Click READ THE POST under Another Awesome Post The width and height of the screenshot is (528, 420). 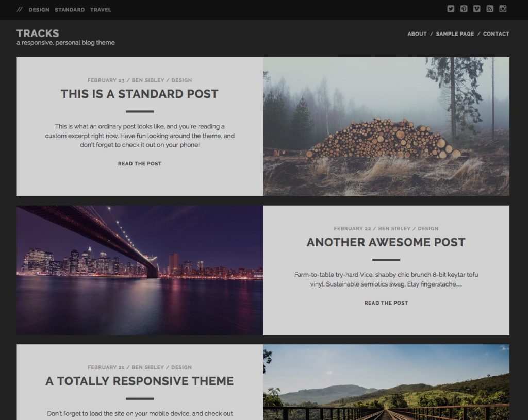387,303
